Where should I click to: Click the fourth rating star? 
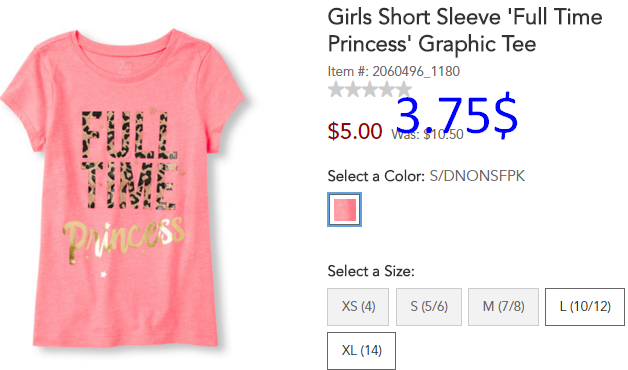pos(386,89)
